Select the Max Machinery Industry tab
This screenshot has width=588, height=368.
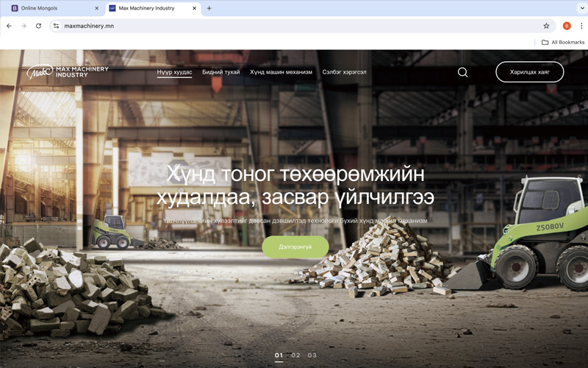point(153,8)
